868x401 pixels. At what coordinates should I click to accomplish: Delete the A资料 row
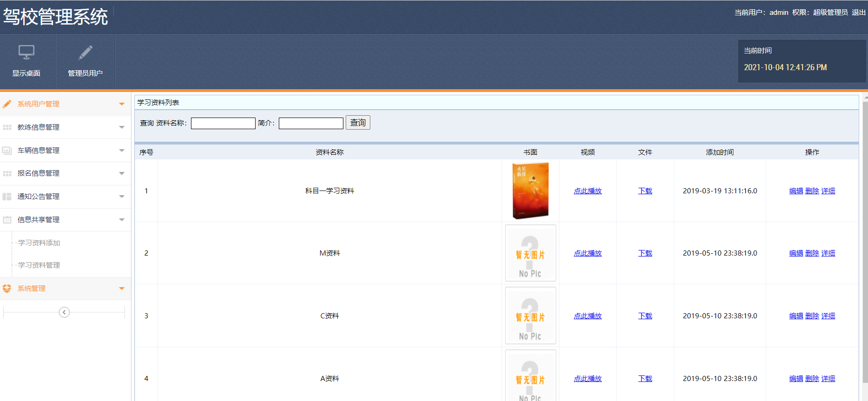pos(812,379)
